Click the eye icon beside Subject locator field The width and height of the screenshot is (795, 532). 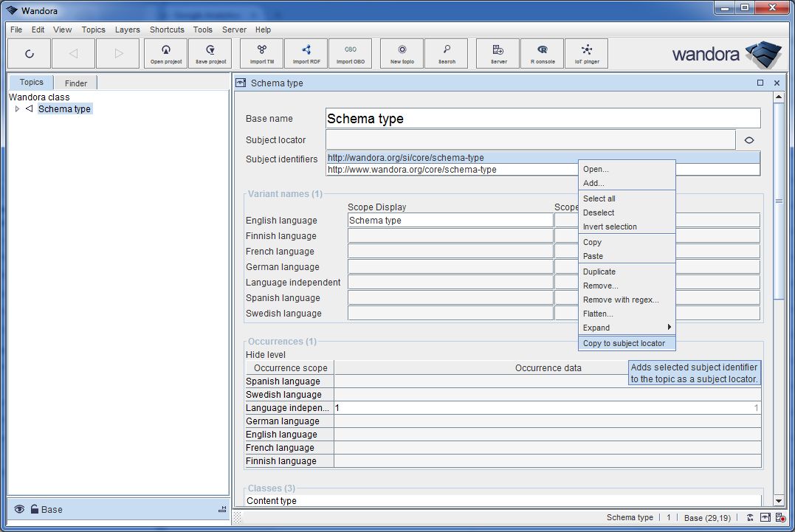[x=748, y=139]
